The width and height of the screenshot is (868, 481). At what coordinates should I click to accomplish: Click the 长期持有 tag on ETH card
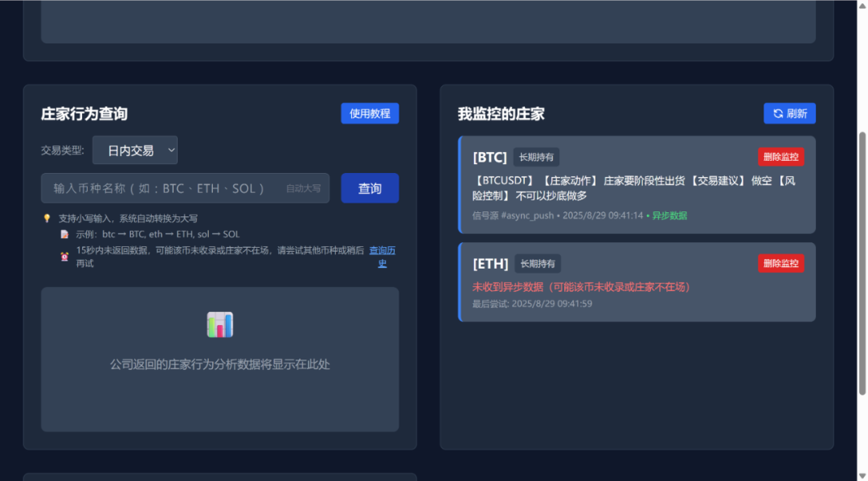538,264
